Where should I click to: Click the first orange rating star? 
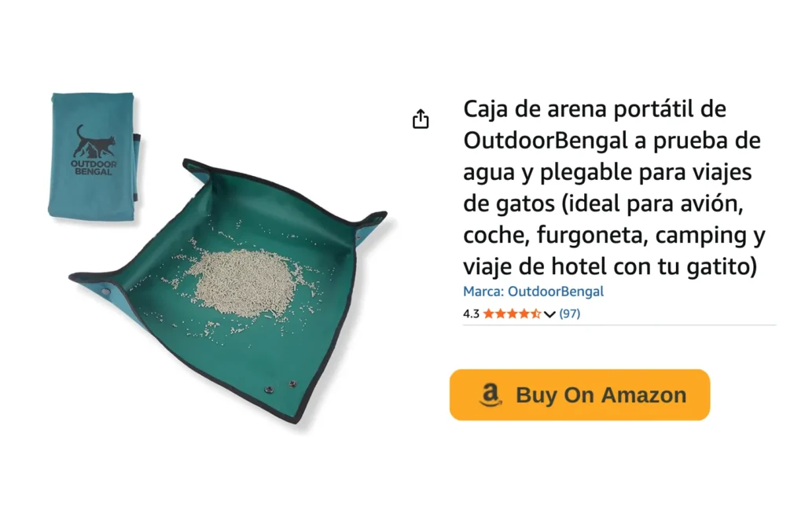click(488, 314)
